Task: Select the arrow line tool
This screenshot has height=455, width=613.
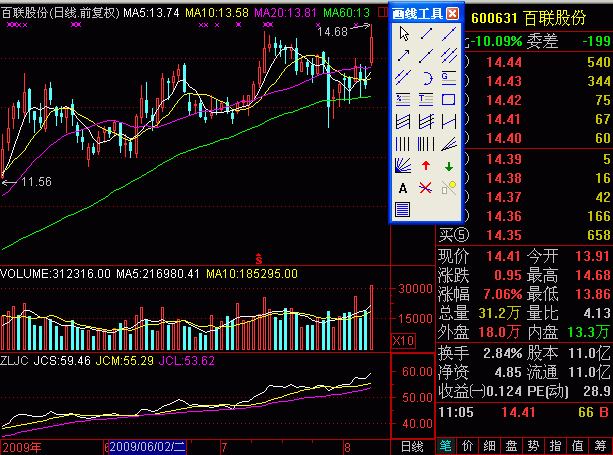Action: 403,56
